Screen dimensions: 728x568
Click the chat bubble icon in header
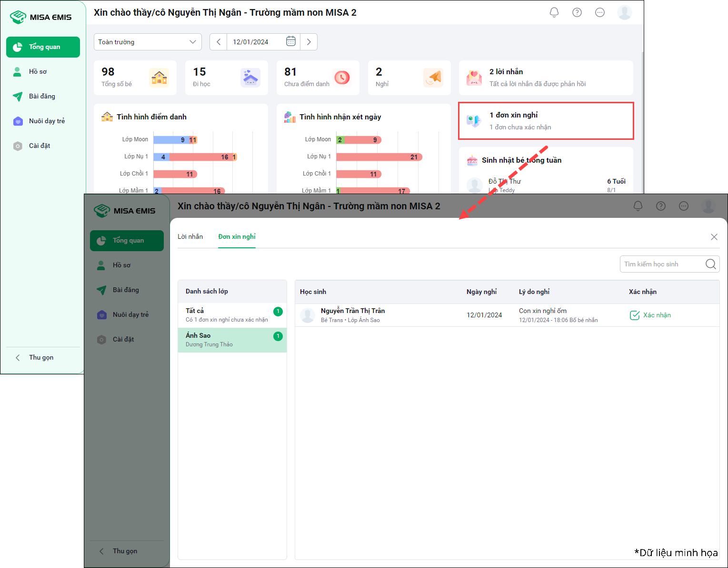[x=599, y=12]
